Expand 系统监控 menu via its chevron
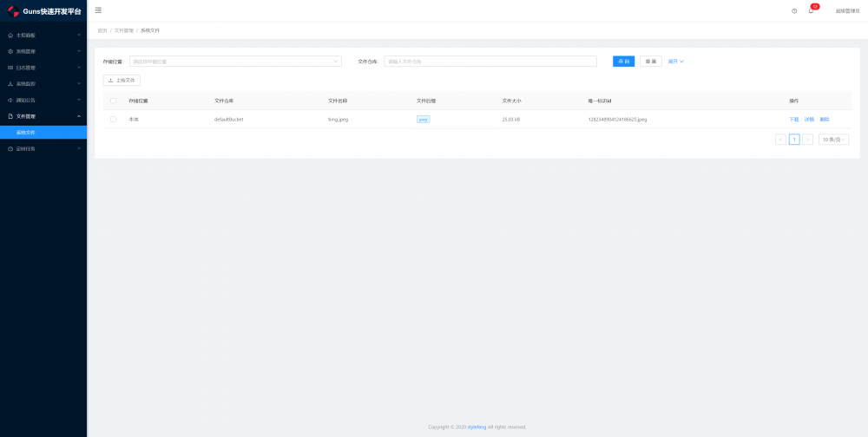This screenshot has height=437, width=868. coord(79,84)
